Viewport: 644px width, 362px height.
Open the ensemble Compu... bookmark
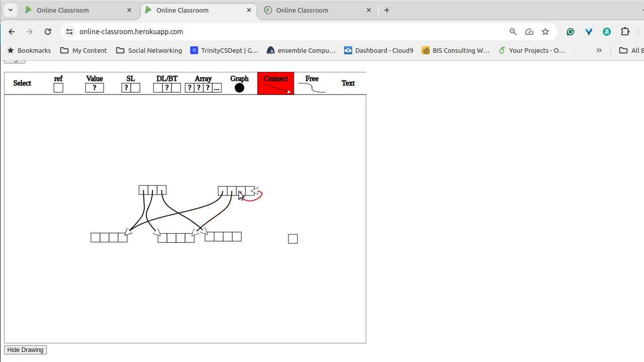[x=301, y=50]
